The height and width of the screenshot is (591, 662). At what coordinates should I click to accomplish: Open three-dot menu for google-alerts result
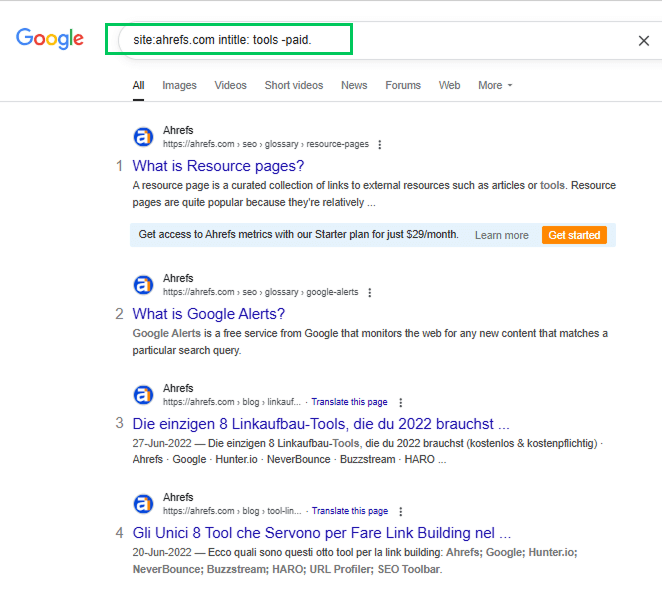[369, 293]
